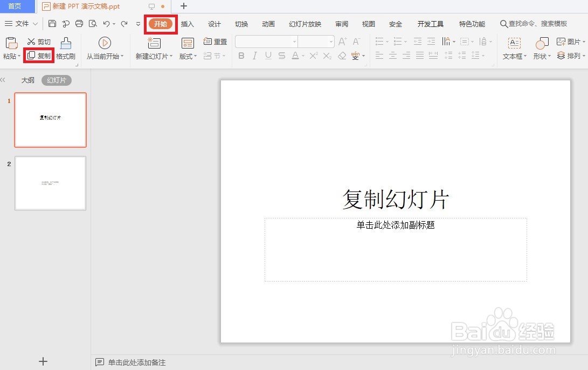Click the subtitle placeholder on slide
588x370 pixels.
(396, 250)
